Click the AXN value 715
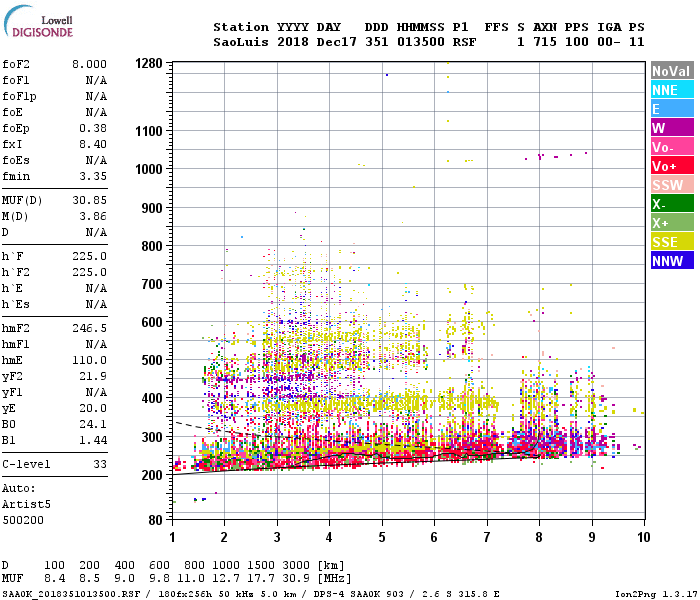Viewport: 700px width, 600px height. click(545, 42)
